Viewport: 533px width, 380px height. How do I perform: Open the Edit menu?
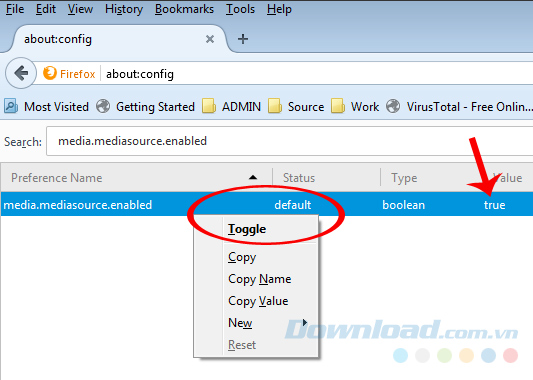[x=46, y=9]
